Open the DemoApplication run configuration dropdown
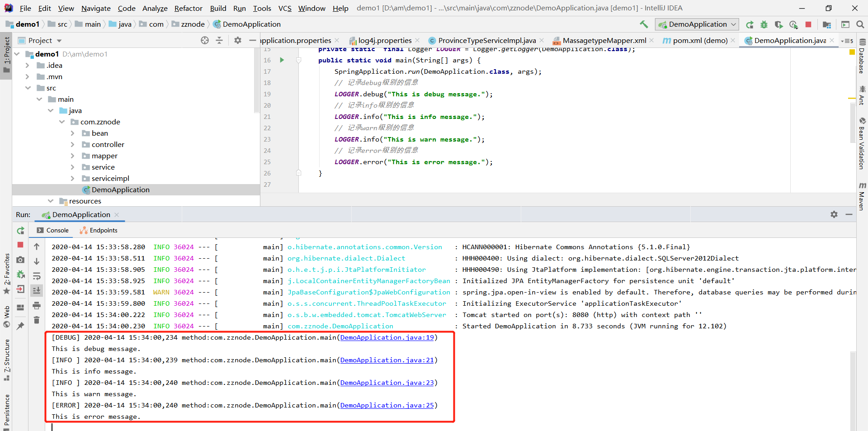The width and height of the screenshot is (868, 431). 697,24
